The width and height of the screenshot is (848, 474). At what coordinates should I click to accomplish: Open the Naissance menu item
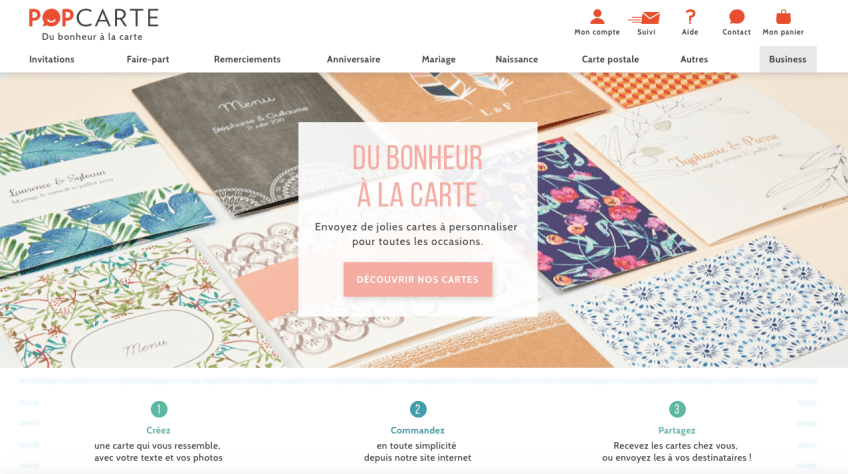pos(516,60)
